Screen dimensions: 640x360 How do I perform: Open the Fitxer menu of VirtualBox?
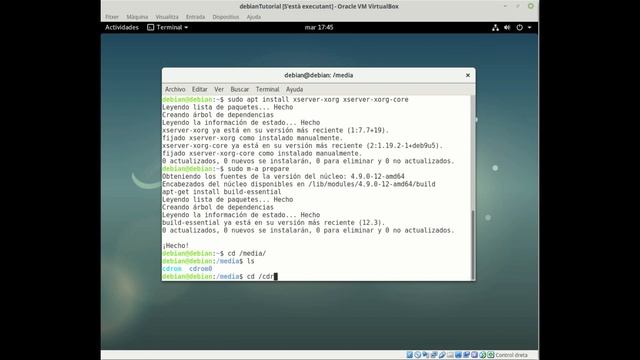click(x=112, y=17)
